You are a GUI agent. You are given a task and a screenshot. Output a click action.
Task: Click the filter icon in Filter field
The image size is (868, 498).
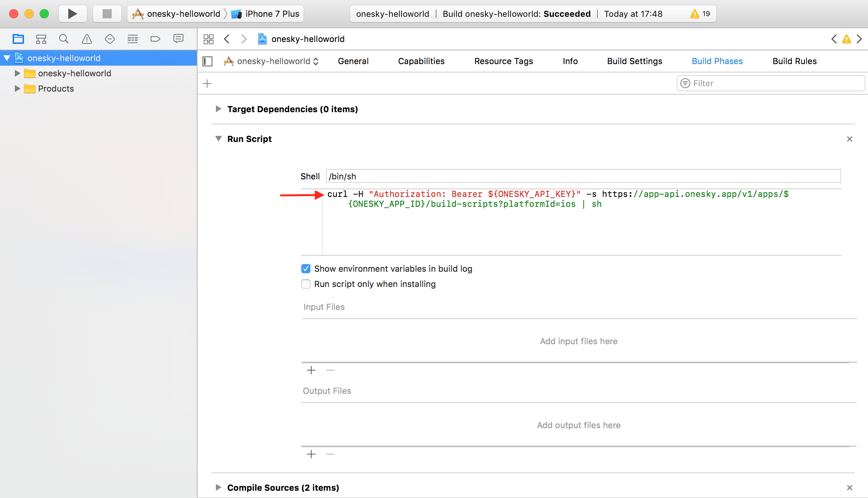coord(685,83)
